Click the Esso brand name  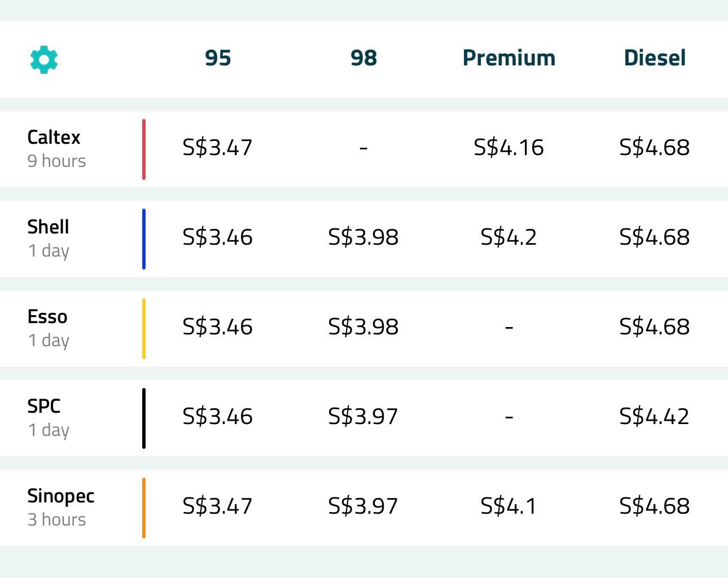pos(47,316)
